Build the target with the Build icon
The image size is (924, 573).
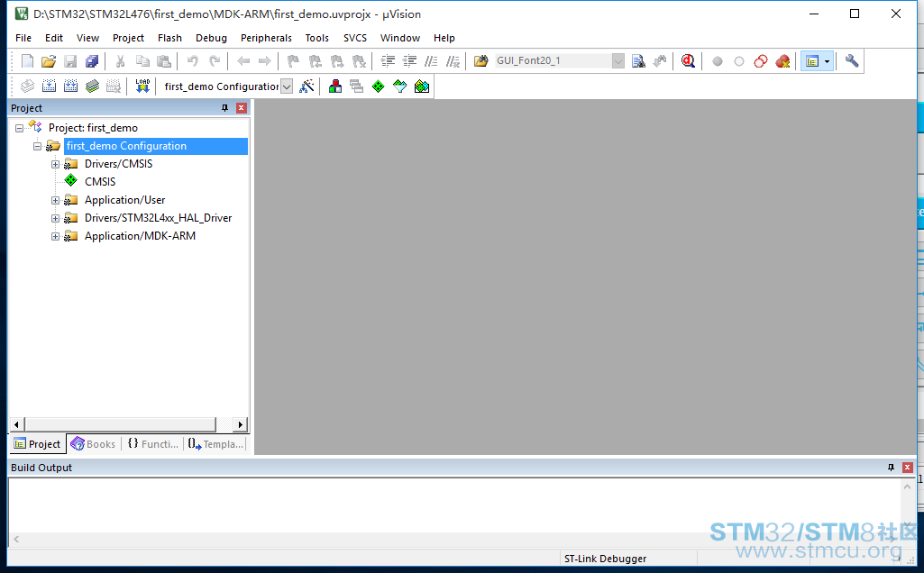(49, 86)
